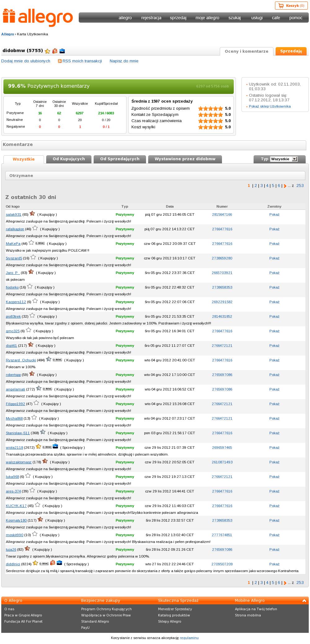The height and width of the screenshot is (644, 310).
Task: Click the orange next-page arrow above comments
Action: click(285, 186)
